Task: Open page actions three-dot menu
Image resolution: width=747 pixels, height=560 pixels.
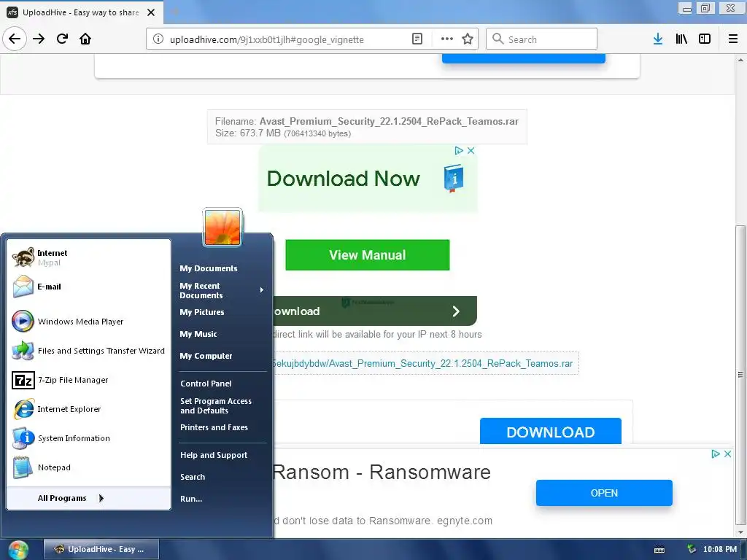Action: 447,39
